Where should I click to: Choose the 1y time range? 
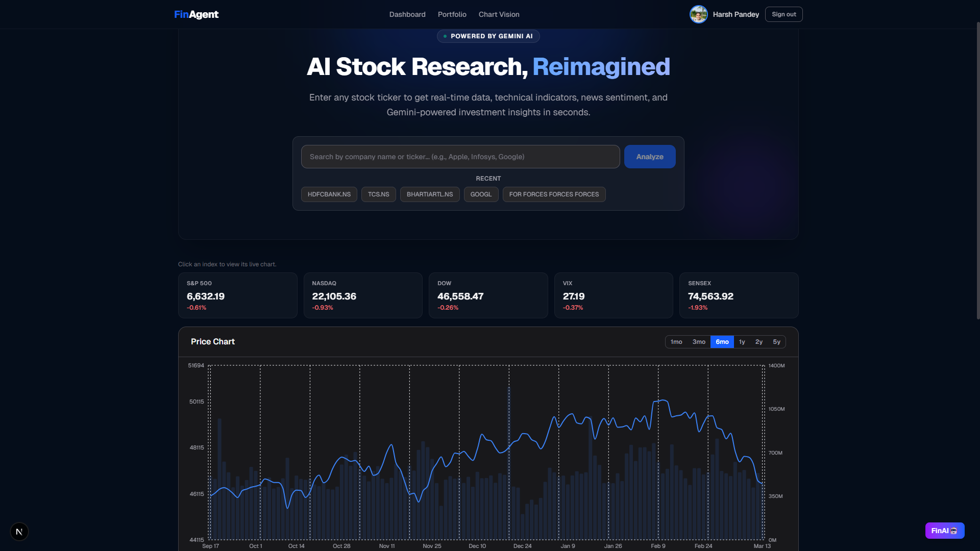(x=742, y=342)
